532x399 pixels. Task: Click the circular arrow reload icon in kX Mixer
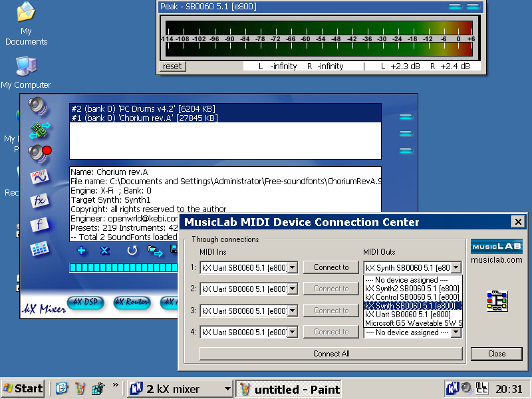tap(132, 251)
